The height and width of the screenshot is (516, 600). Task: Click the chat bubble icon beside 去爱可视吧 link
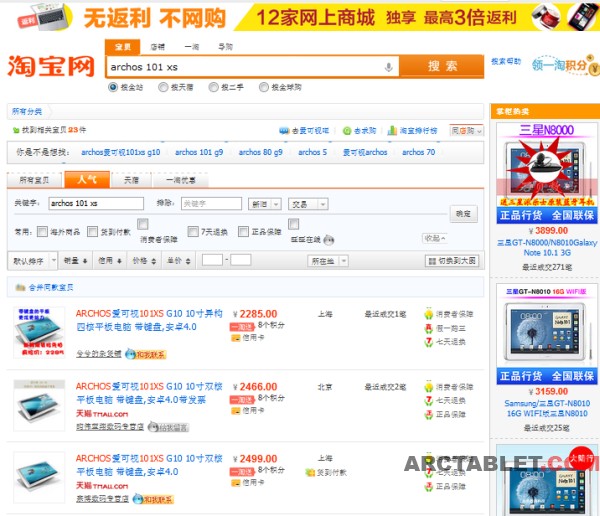point(284,131)
